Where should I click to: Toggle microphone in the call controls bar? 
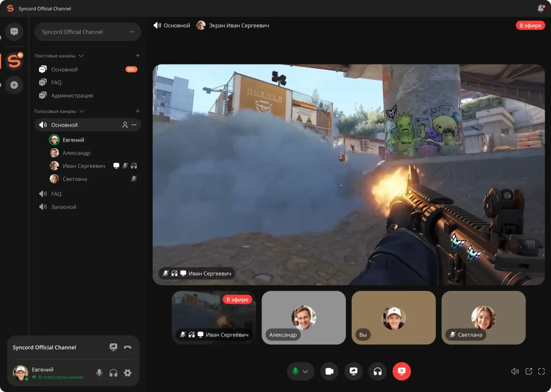point(295,371)
